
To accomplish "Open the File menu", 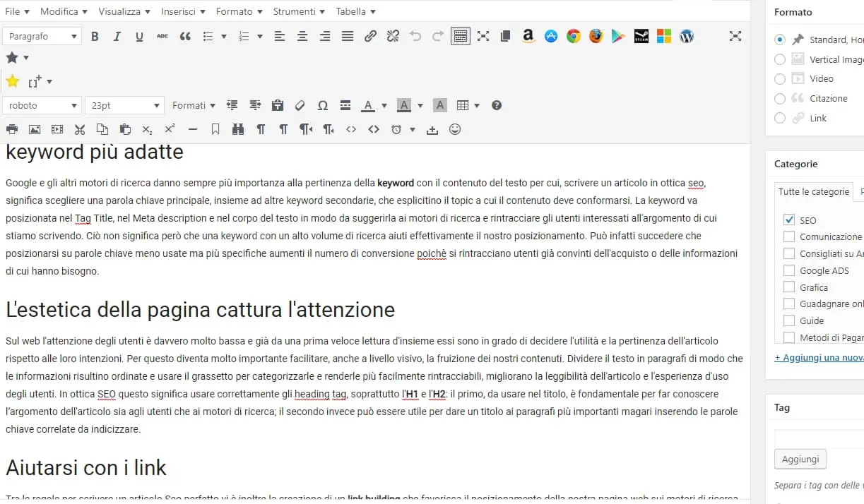I will (17, 11).
